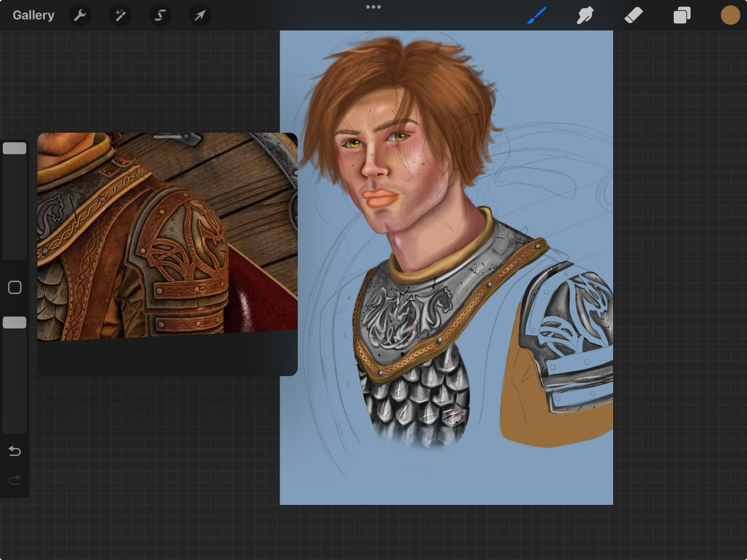Open the three-dot multitasking menu

pyautogui.click(x=373, y=7)
